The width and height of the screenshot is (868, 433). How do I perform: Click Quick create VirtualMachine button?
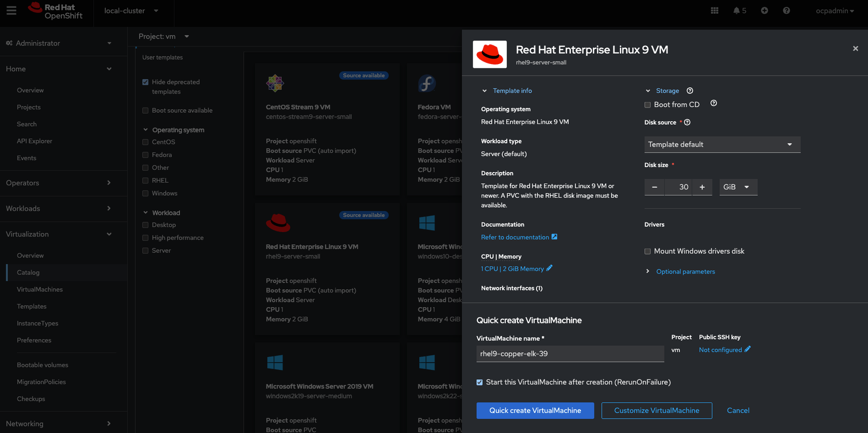(x=535, y=410)
